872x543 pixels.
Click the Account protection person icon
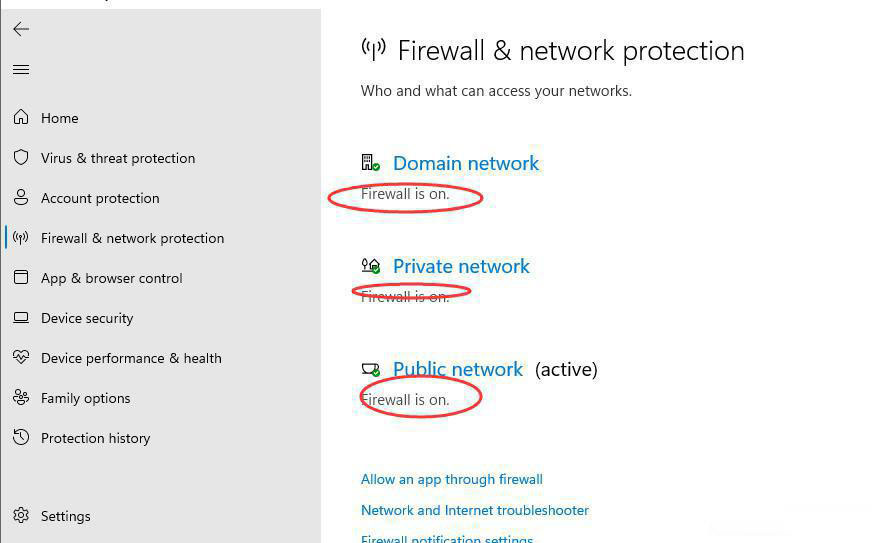point(21,198)
